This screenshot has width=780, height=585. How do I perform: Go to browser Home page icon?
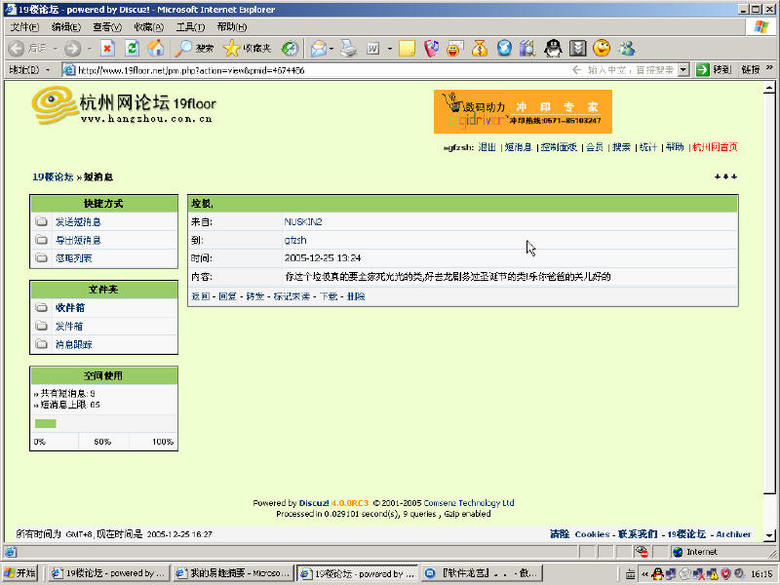coord(156,48)
